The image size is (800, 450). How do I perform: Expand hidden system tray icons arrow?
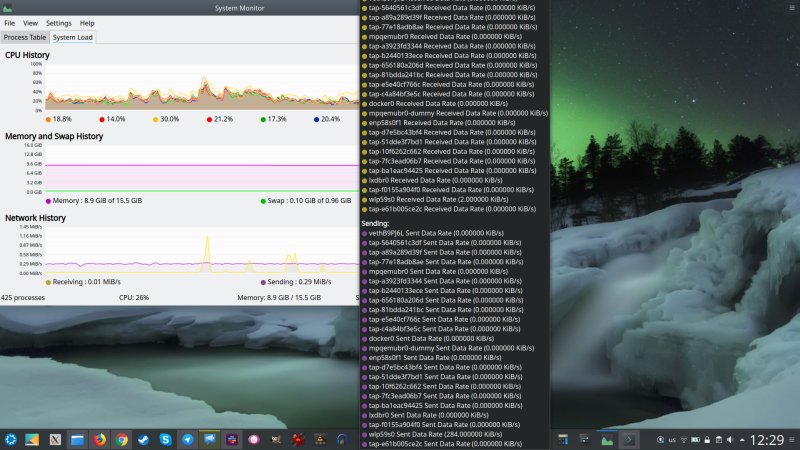point(742,440)
